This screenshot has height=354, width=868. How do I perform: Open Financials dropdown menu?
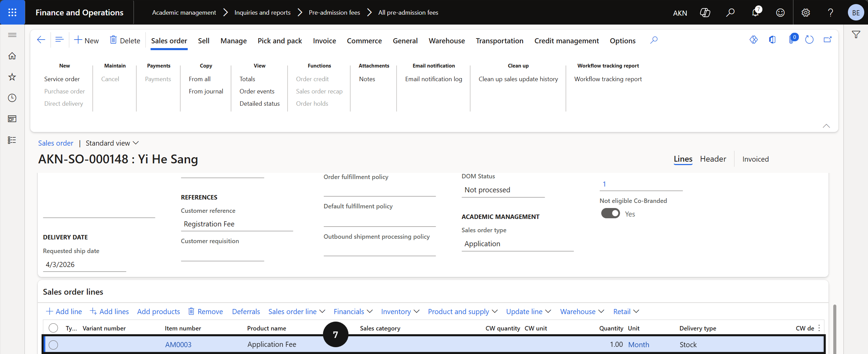click(x=353, y=311)
